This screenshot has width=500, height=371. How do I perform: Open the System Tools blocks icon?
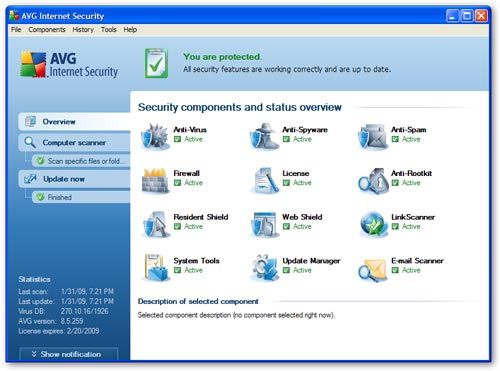pos(156,268)
